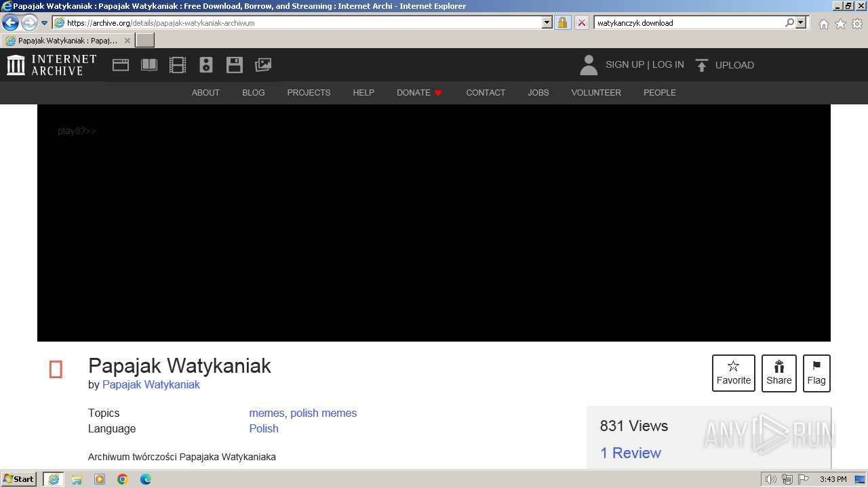The width and height of the screenshot is (868, 488).
Task: Open File Explorer folder in taskbar
Action: [77, 479]
